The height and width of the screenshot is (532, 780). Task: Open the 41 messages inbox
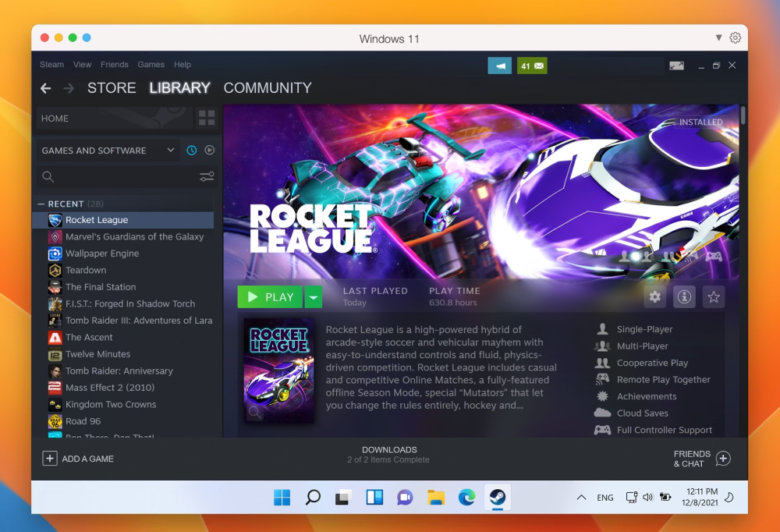tap(532, 66)
